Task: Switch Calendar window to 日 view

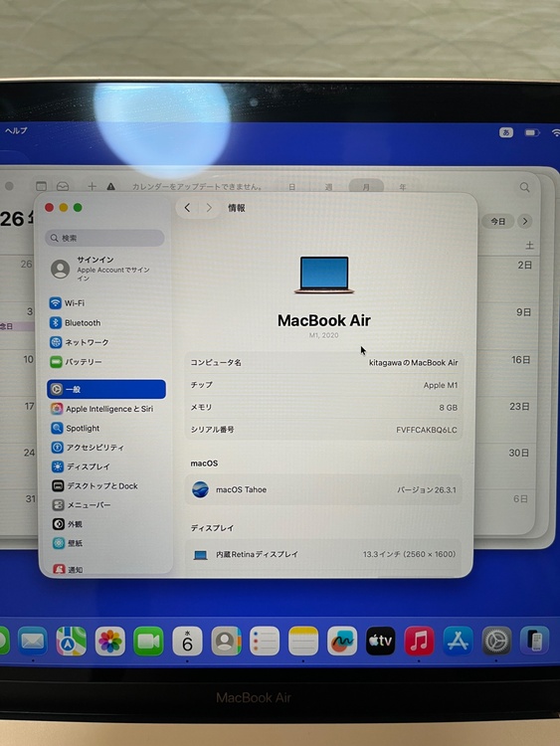Action: (x=292, y=187)
